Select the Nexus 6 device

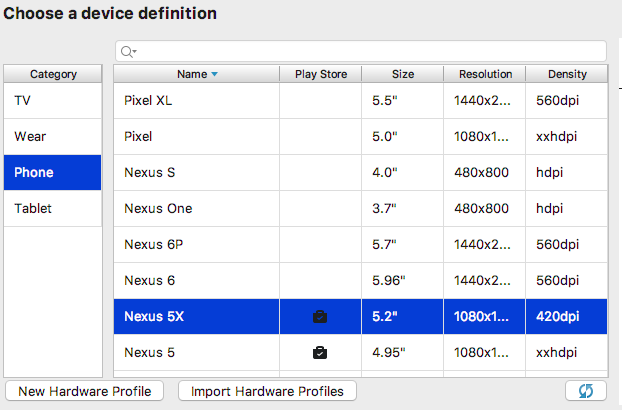[150, 280]
